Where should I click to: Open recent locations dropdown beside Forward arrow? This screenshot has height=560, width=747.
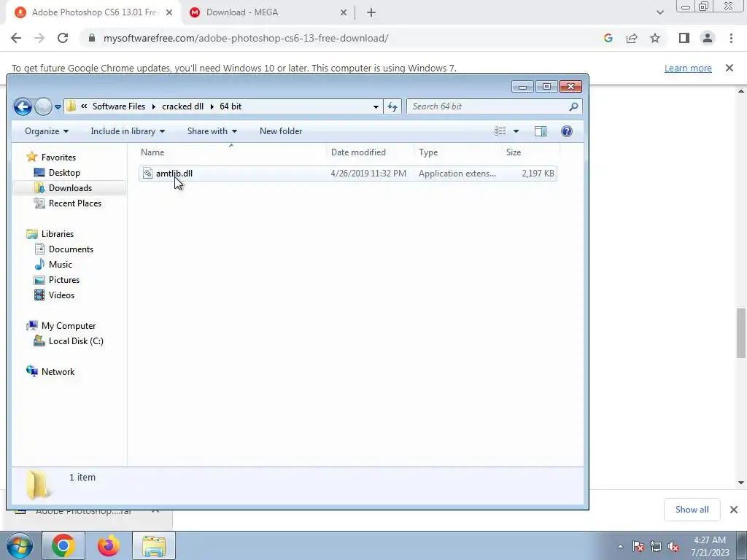click(x=58, y=106)
